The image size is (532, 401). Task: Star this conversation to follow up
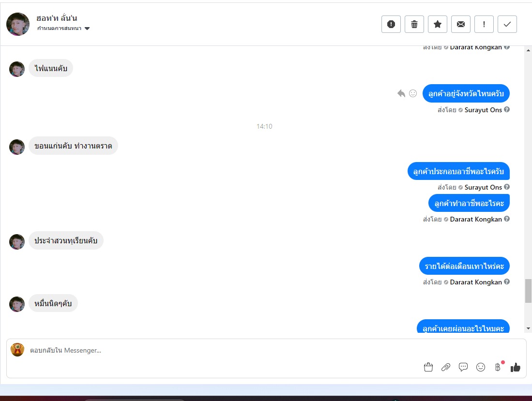pyautogui.click(x=437, y=24)
